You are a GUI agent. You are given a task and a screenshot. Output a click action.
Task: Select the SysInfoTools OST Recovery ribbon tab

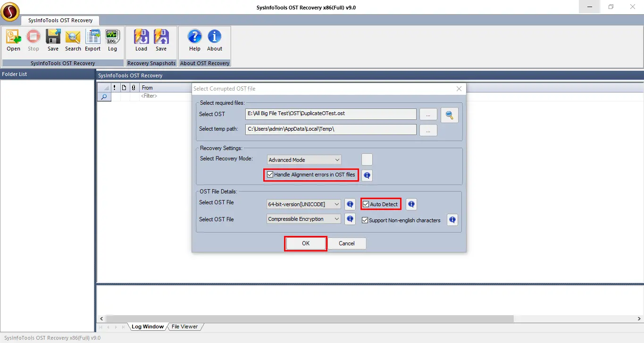59,20
